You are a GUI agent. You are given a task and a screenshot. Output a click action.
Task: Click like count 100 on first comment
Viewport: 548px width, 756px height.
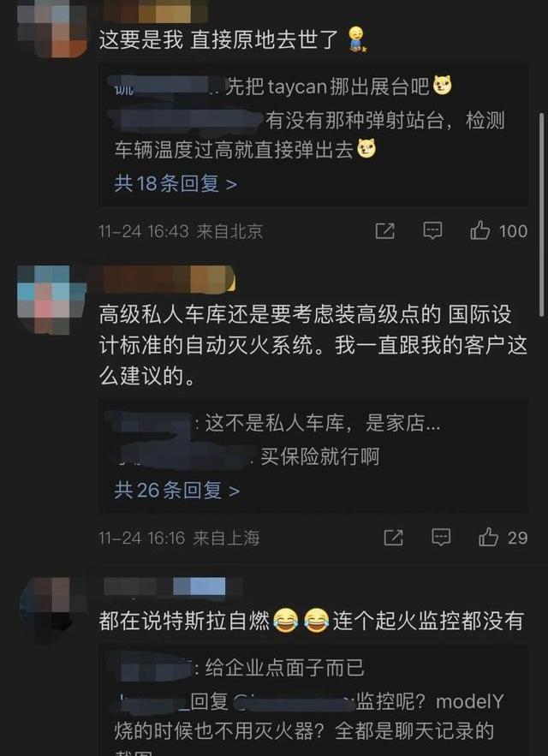coord(513,231)
